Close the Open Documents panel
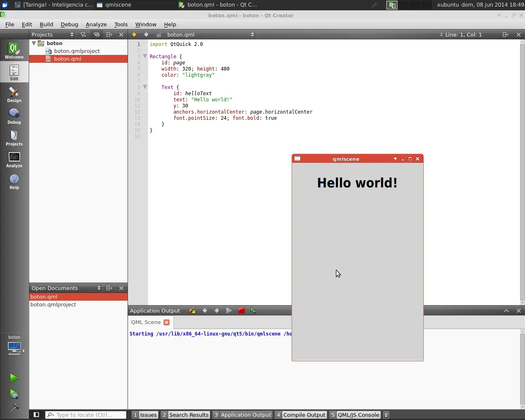The height and width of the screenshot is (420, 525). click(x=121, y=288)
